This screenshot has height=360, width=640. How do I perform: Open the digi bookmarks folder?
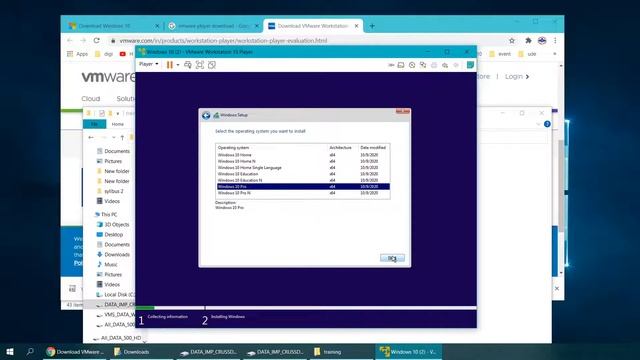click(104, 54)
